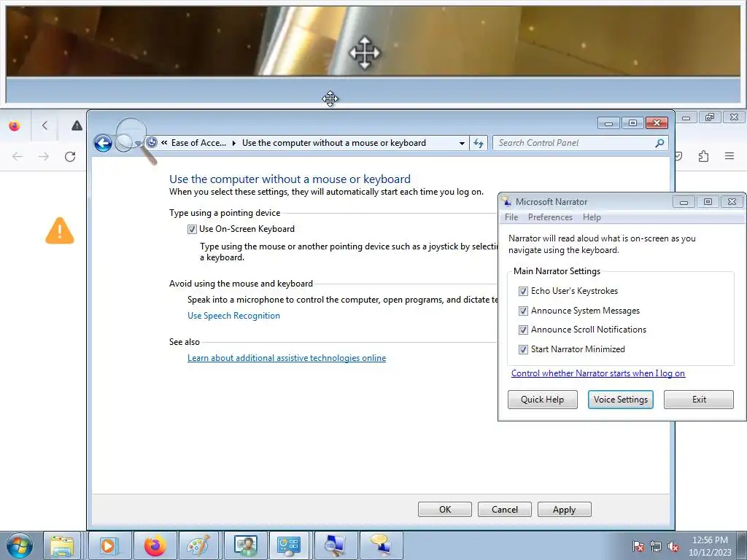747x560 pixels.
Task: Click Control whether Narrator starts when I log on
Action: pos(598,373)
